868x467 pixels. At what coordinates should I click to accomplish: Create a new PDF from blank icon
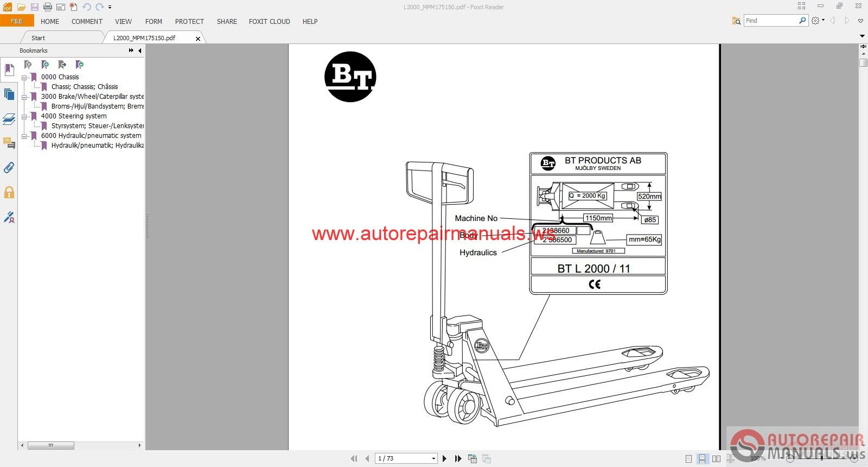tap(74, 7)
